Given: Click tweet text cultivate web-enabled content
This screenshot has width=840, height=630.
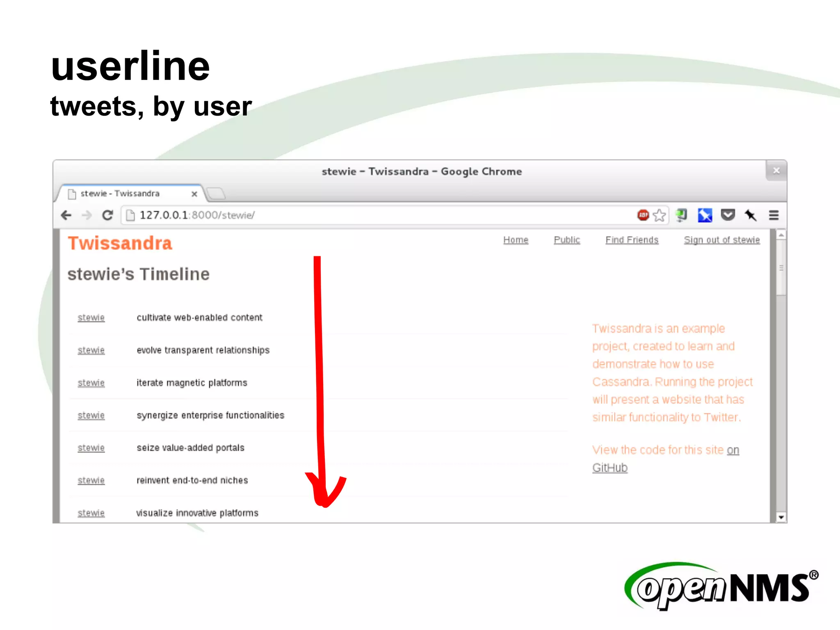Looking at the screenshot, I should pos(199,317).
